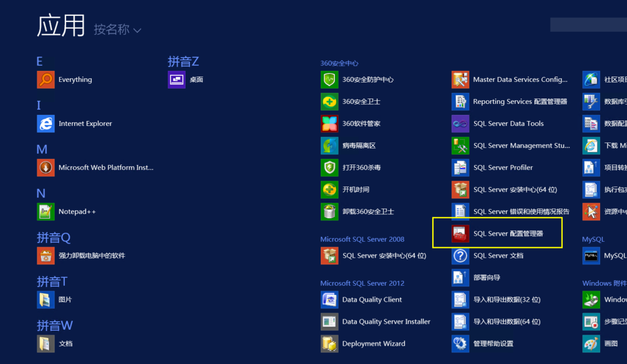The height and width of the screenshot is (364, 627).
Task: Open Reporting Services 配置管理器 icon
Action: (460, 102)
